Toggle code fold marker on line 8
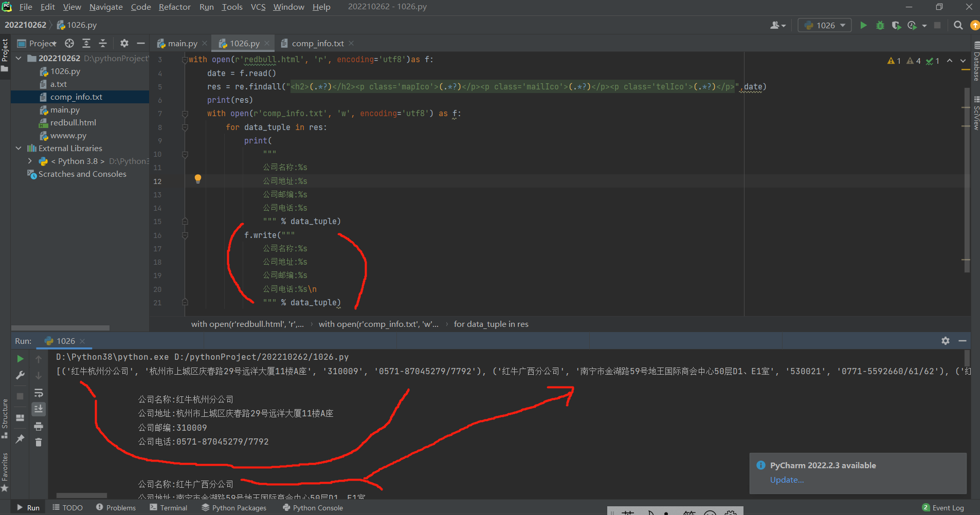This screenshot has height=515, width=980. point(185,127)
